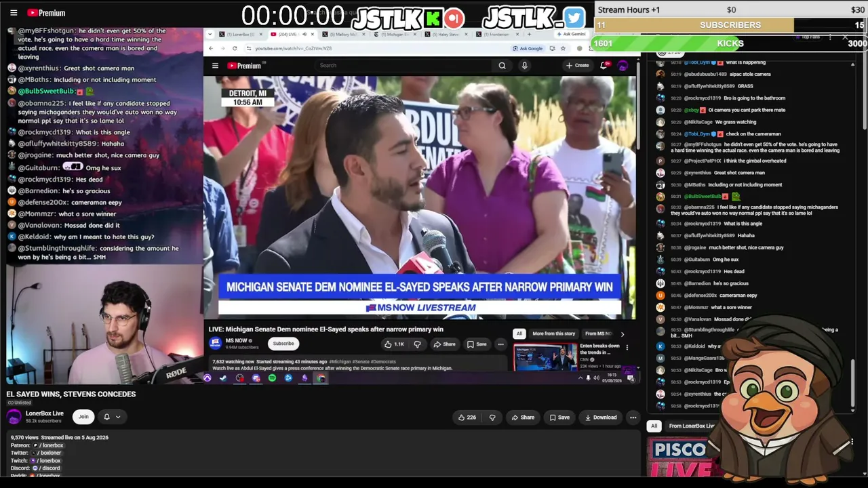Open the Patreon / lonerbox link
The image size is (868, 488).
[48, 446]
